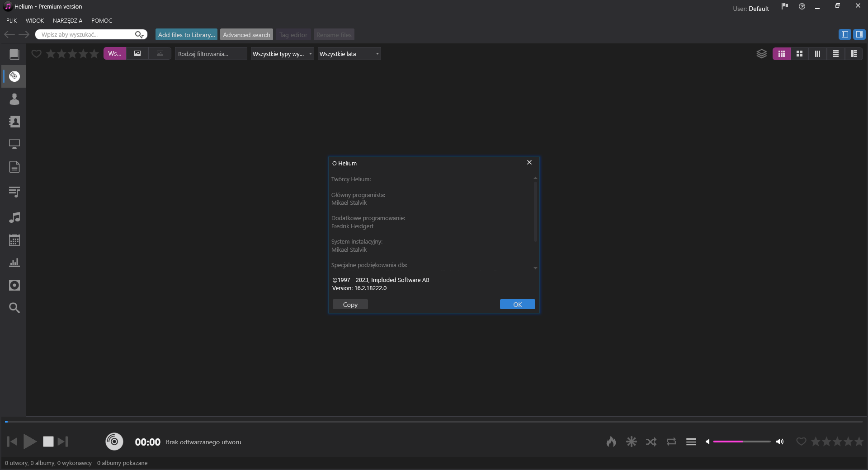Open the playlist icon in sidebar
This screenshot has height=470, width=868.
pos(14,192)
